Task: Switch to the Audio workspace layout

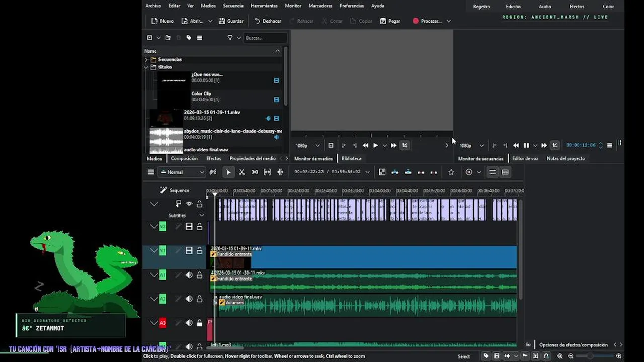Action: pos(545,7)
